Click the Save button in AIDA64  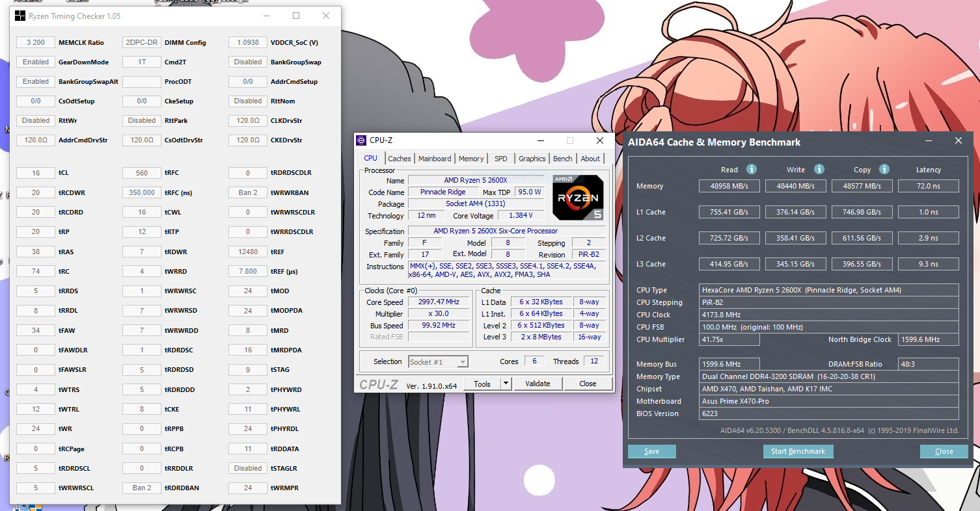(651, 451)
